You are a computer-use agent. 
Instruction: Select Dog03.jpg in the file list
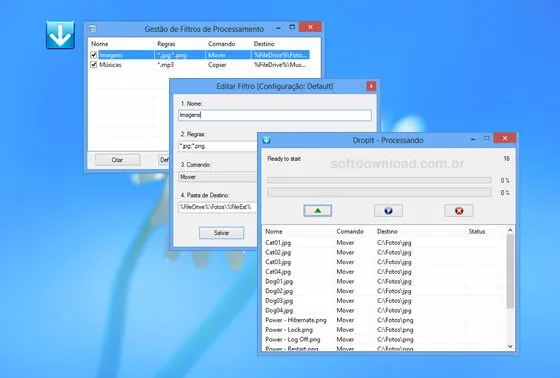point(279,300)
